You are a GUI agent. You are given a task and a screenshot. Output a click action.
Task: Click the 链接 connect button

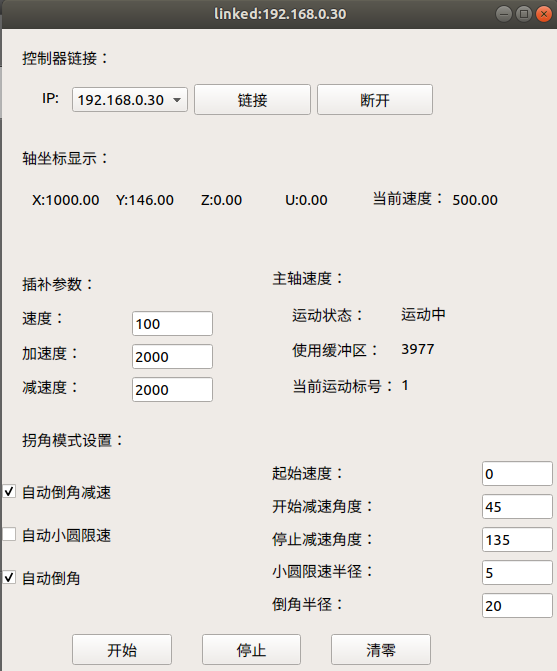pos(252,100)
